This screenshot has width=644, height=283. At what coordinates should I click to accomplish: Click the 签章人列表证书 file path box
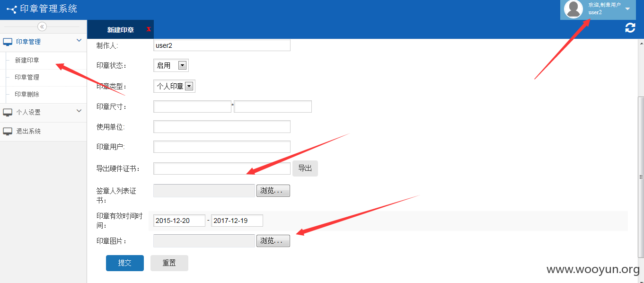click(204, 191)
